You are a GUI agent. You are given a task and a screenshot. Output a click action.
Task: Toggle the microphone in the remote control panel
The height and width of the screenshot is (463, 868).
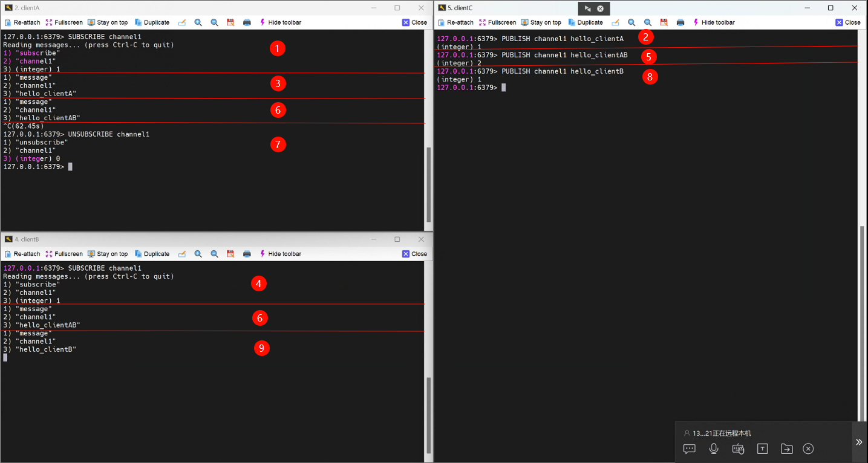coord(714,448)
